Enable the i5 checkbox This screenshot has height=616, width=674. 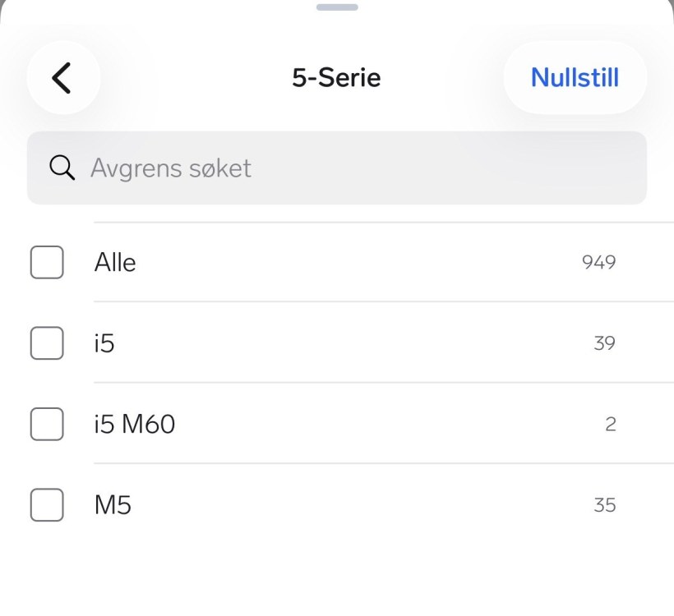tap(47, 342)
